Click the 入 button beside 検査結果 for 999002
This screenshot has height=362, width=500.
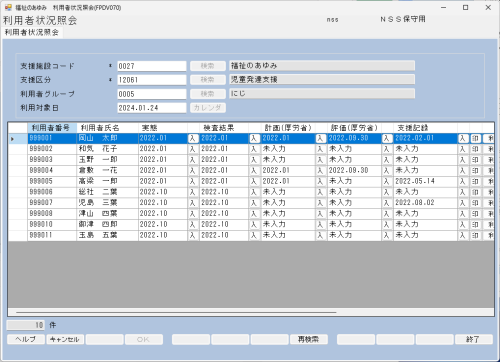pyautogui.click(x=254, y=149)
